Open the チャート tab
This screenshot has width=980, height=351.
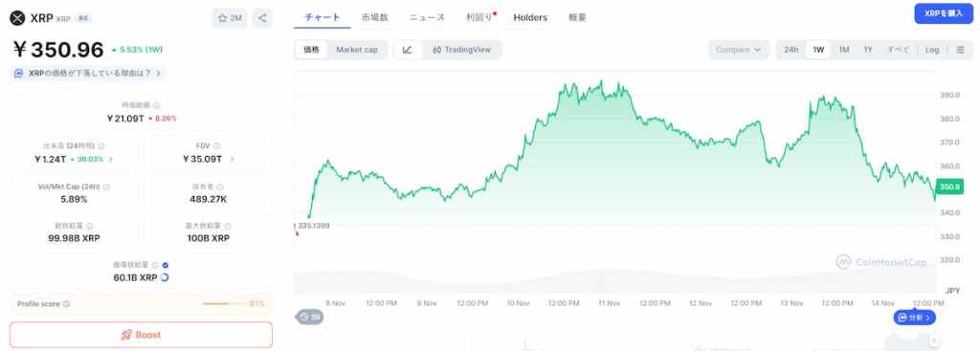click(x=323, y=17)
